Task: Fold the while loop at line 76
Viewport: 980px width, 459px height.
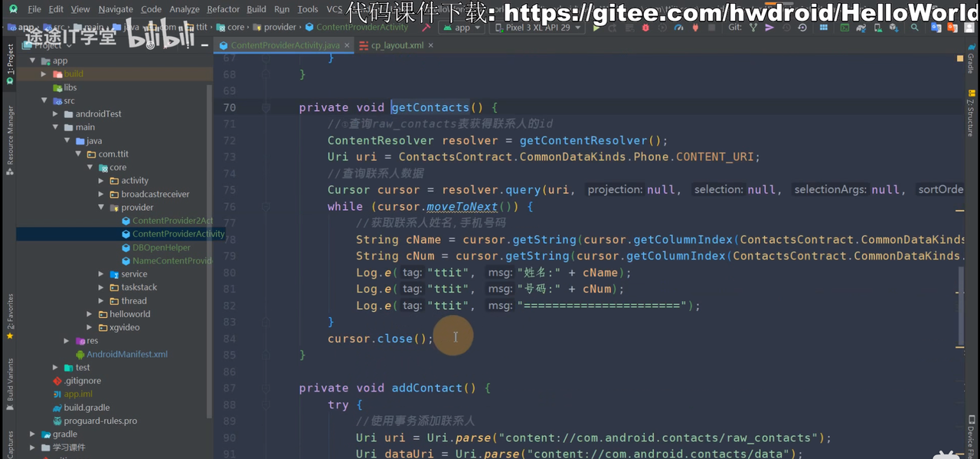Action: pos(266,207)
